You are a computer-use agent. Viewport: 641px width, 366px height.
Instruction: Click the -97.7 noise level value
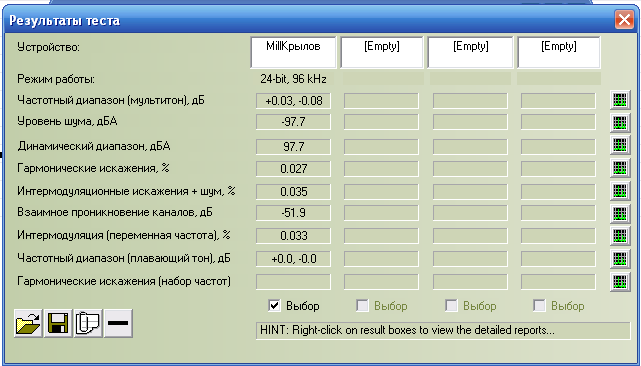pos(294,122)
